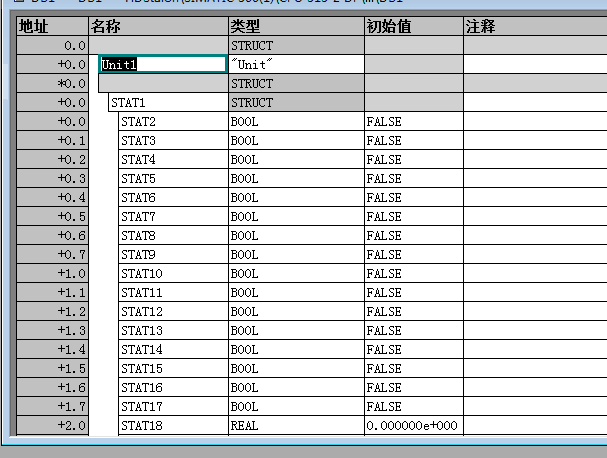Image resolution: width=607 pixels, height=458 pixels.
Task: Click the BOOL type cell of STAT2
Action: [x=297, y=122]
